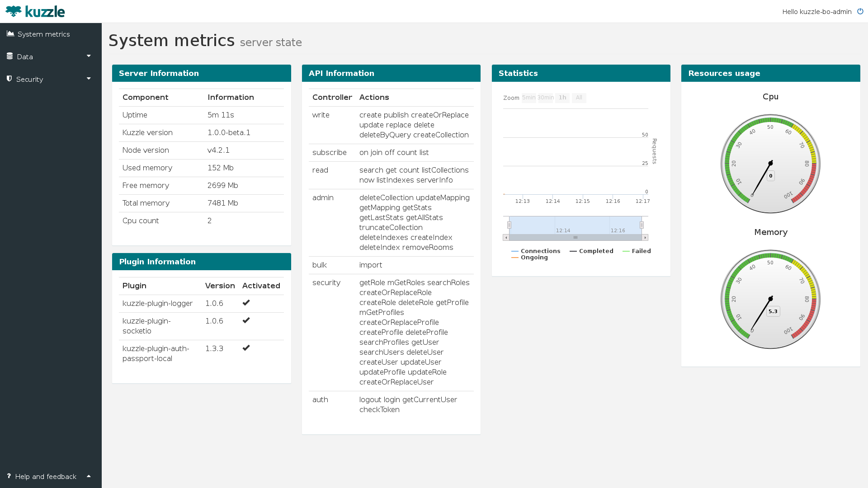Click the System metrics chart icon

(10, 34)
